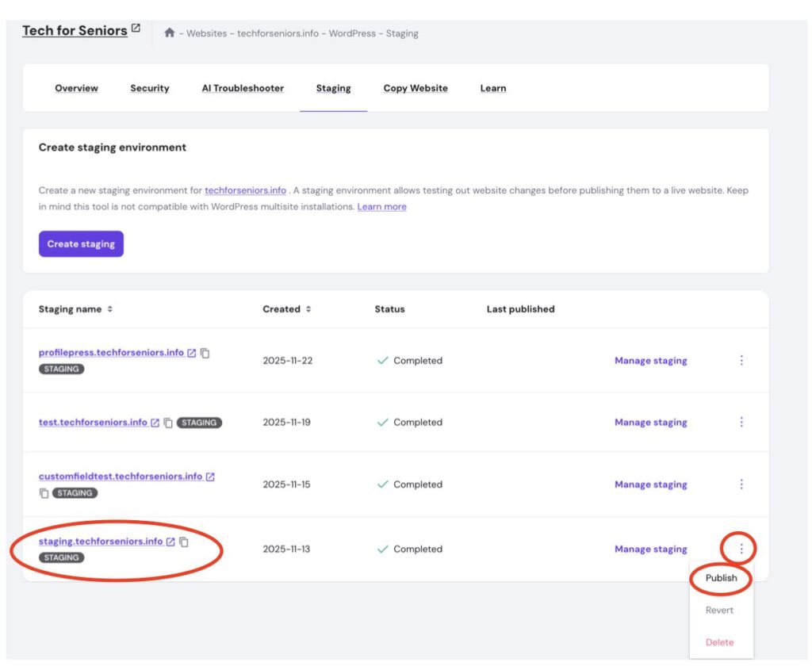Image resolution: width=812 pixels, height=670 pixels.
Task: Click the home icon in the breadcrumb
Action: [169, 33]
